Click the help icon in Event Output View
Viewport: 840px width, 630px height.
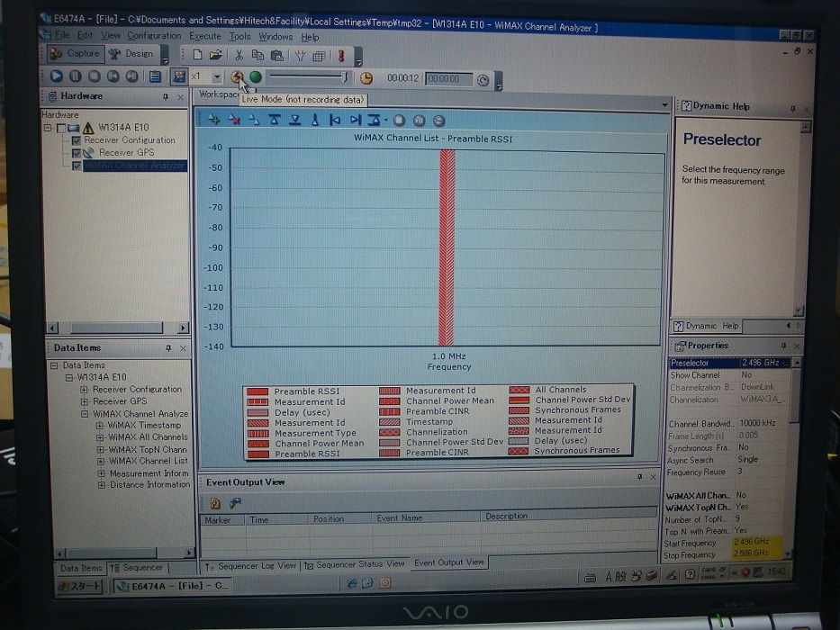point(215,504)
